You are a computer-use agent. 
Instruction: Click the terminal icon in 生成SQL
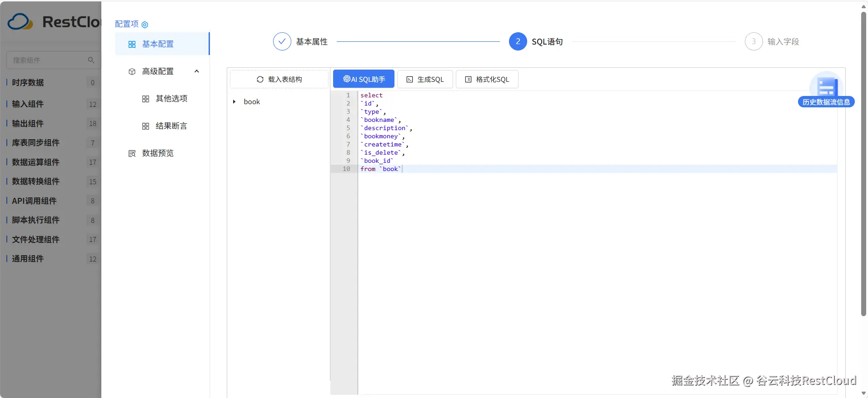pyautogui.click(x=409, y=79)
